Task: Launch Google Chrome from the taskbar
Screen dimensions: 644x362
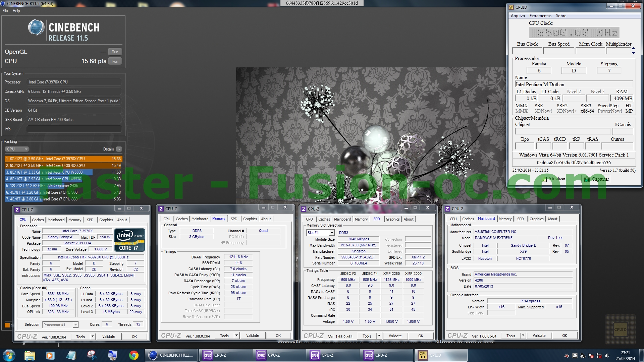Action: [133, 355]
